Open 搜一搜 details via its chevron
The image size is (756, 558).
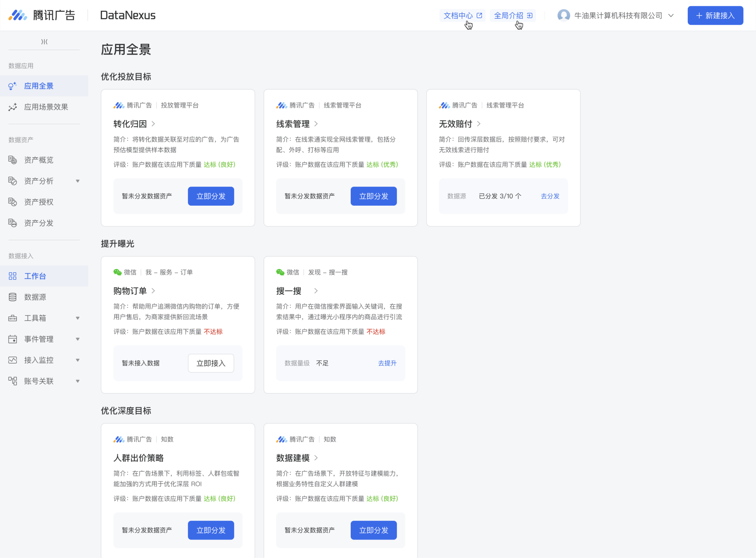pyautogui.click(x=316, y=291)
